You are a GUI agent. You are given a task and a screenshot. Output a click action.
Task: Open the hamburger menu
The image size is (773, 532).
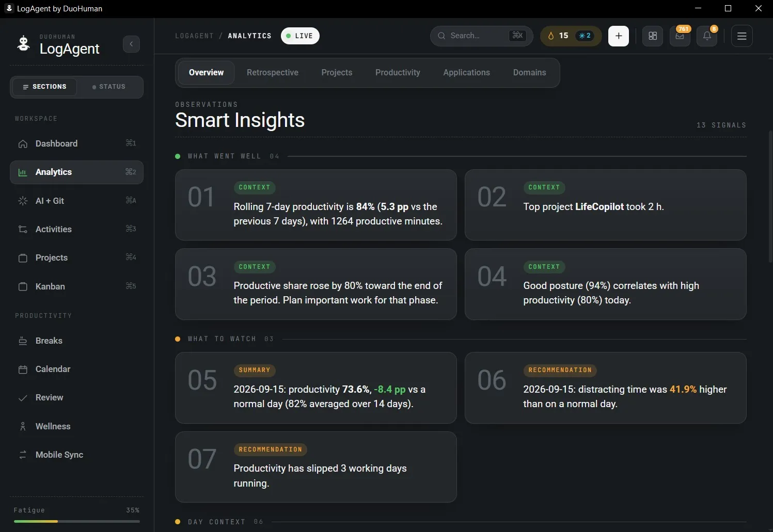pyautogui.click(x=742, y=36)
